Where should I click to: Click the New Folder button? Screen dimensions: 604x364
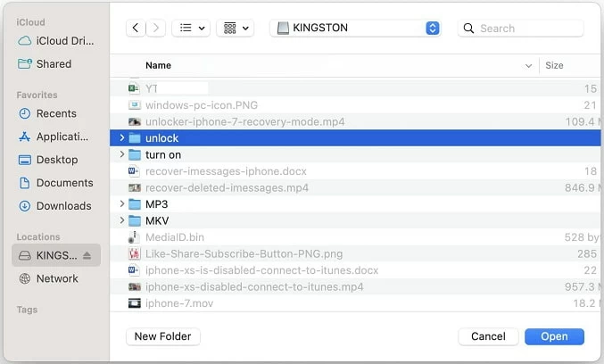coord(163,336)
